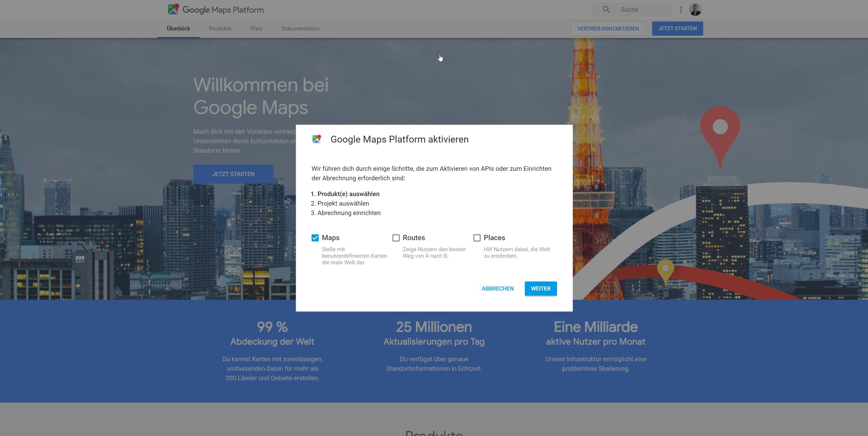This screenshot has width=868, height=436.
Task: Click the search magnifier icon
Action: pos(606,9)
